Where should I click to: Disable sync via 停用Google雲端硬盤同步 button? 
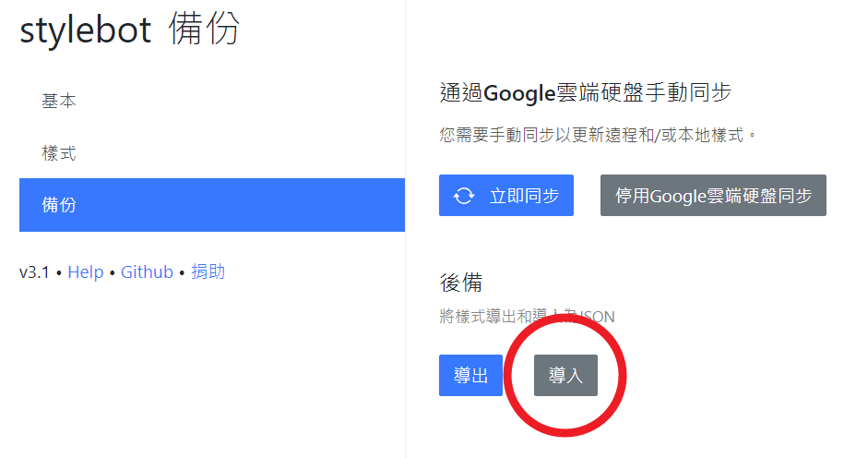point(713,196)
